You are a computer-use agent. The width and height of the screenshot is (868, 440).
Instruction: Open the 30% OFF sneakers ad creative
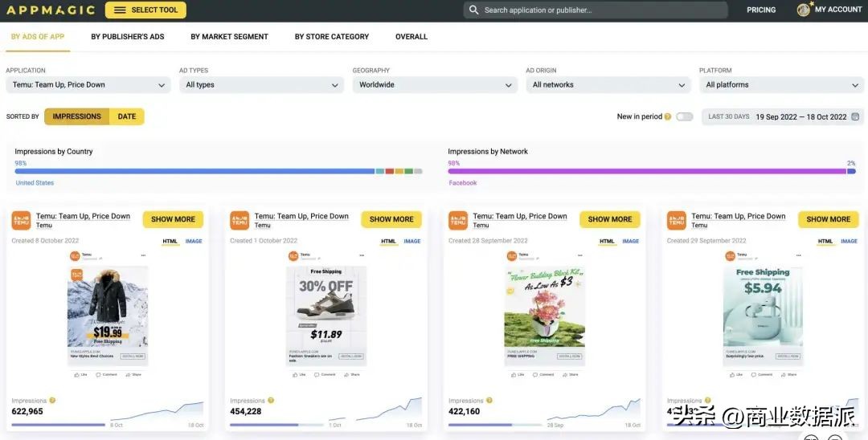(326, 307)
